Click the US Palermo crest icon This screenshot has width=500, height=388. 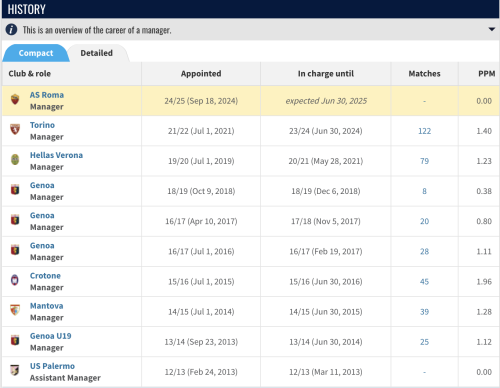15,370
